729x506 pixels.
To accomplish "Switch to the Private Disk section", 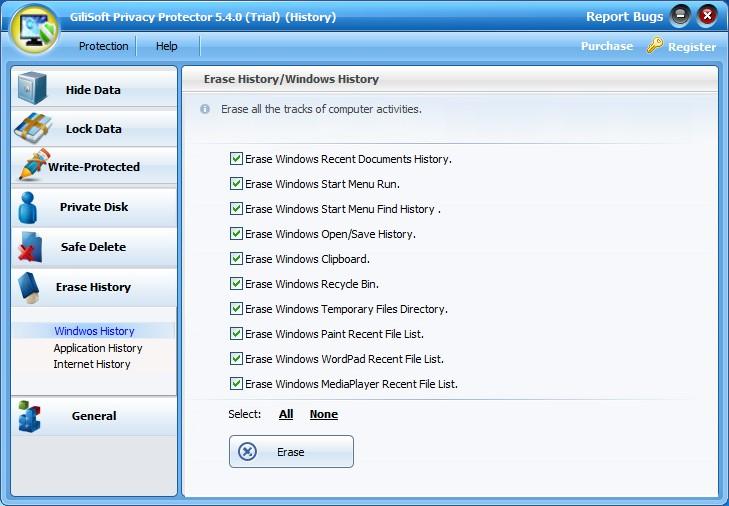I will pos(94,207).
